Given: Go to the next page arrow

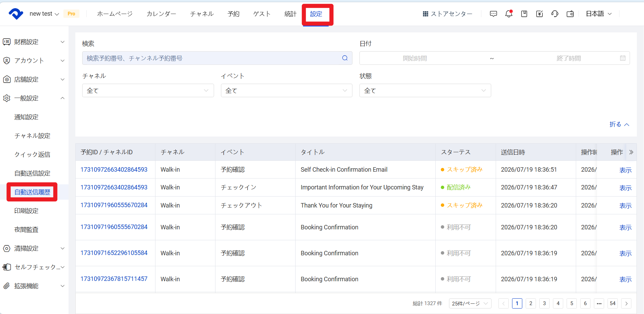Looking at the screenshot, I should (x=626, y=303).
